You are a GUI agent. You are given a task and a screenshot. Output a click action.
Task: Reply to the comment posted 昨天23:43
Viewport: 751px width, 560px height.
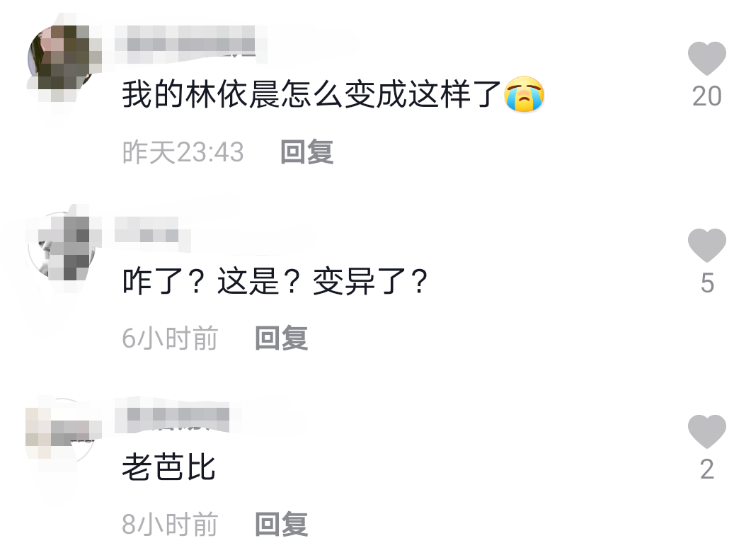coord(306,152)
